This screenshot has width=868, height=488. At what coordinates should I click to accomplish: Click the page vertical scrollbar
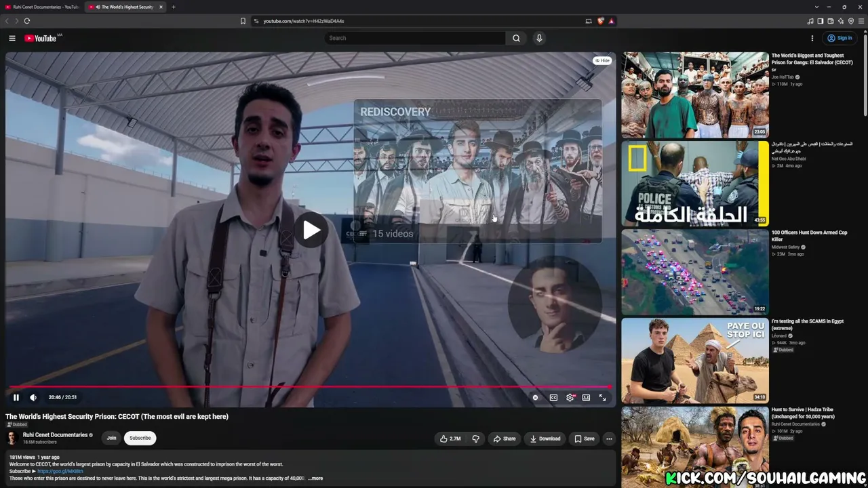[865, 75]
